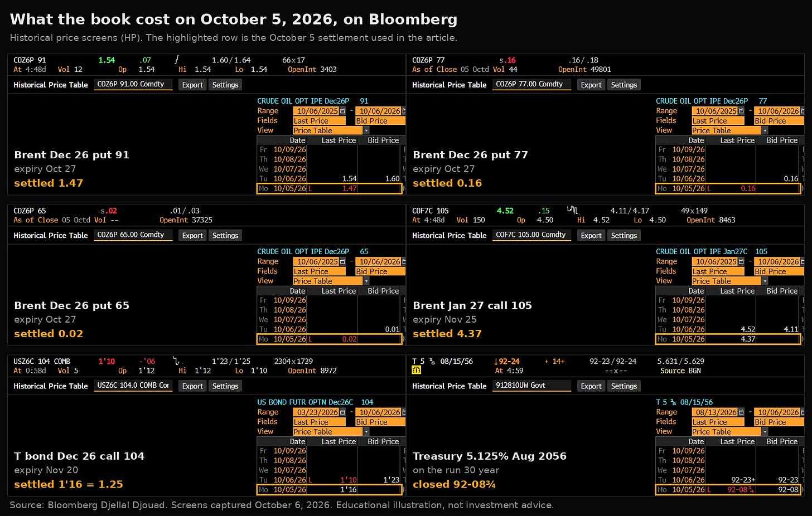Click 0.16 last price in highlighted COZ6P 77 row
The height and width of the screenshot is (516, 812).
click(748, 188)
